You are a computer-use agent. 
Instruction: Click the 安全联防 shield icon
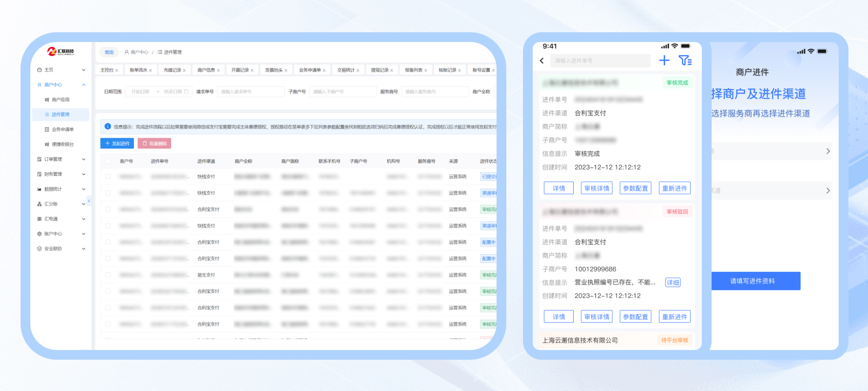point(40,249)
